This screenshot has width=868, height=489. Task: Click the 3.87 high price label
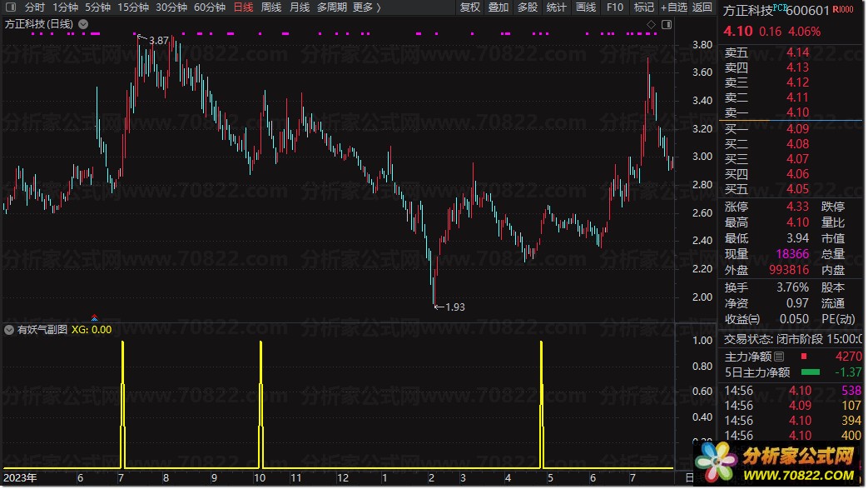point(159,41)
